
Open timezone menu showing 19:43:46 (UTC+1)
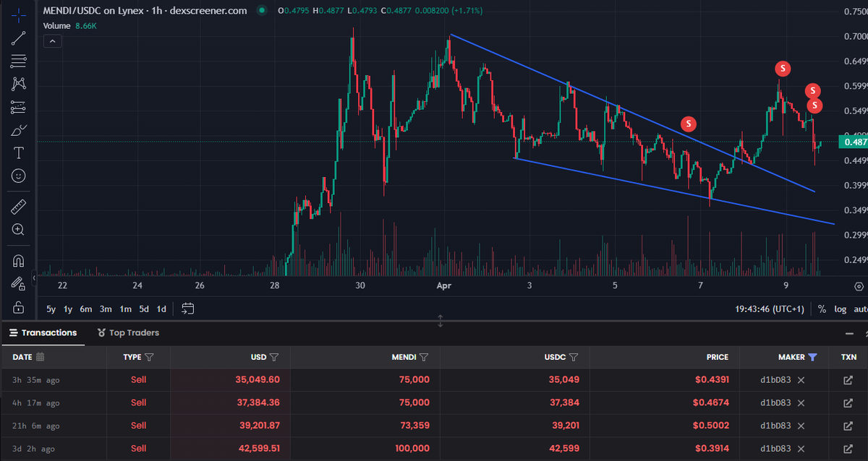point(770,309)
